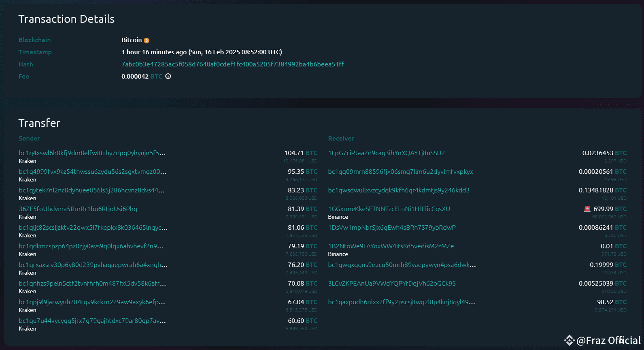Click the Binance label under 1GGxrmeKke address
The width and height of the screenshot is (644, 350).
click(338, 217)
